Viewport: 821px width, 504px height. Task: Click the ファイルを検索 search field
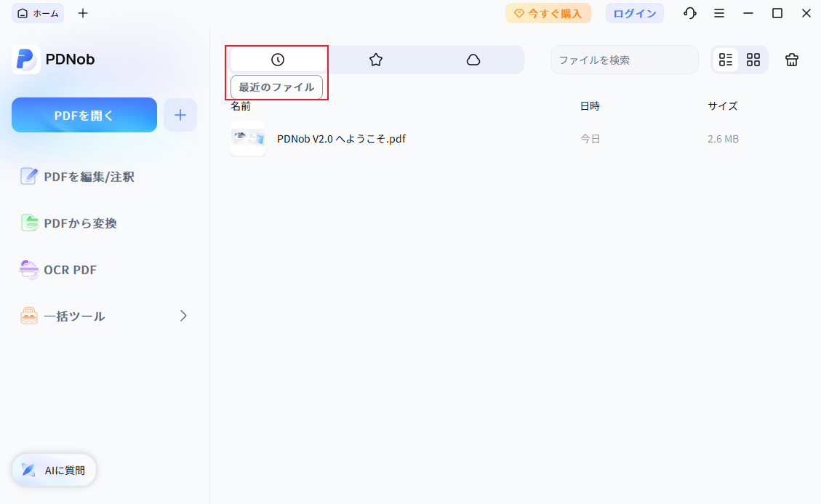tap(623, 60)
